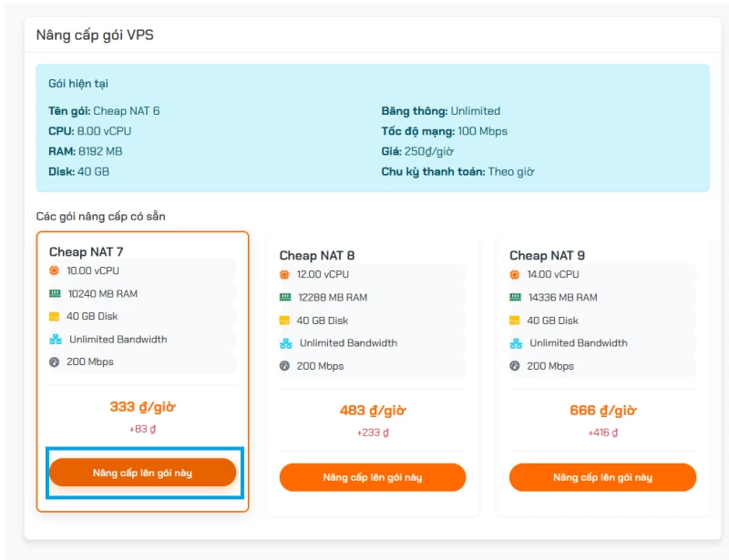Click the speed gauge icon in Cheap NAT 7
Viewport: 729px width, 560px height.
pos(55,361)
